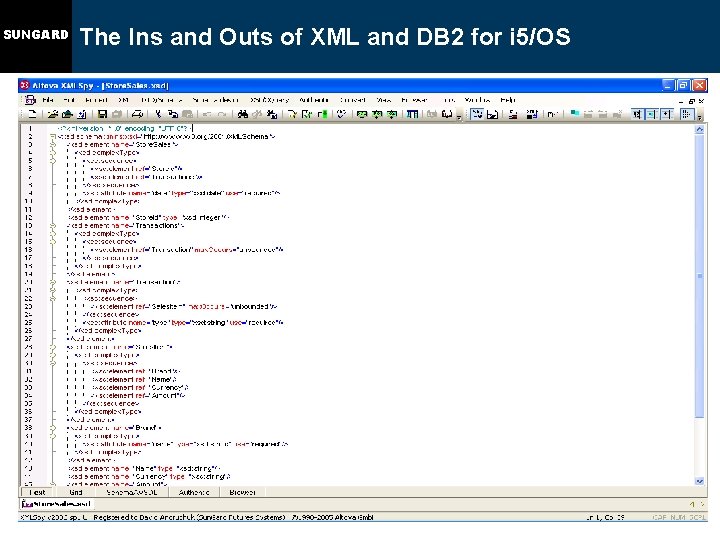
Task: Collapse the Transactions element fold marker
Action: (x=53, y=225)
